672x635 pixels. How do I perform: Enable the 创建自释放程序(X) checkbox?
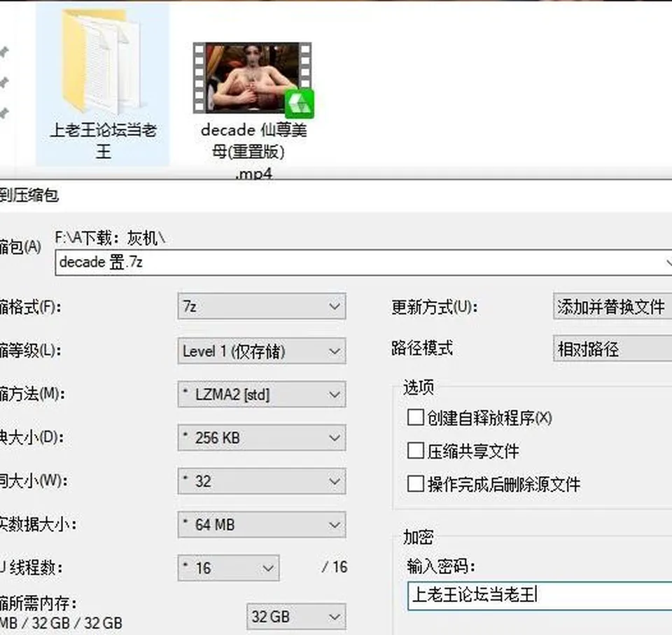click(x=415, y=417)
